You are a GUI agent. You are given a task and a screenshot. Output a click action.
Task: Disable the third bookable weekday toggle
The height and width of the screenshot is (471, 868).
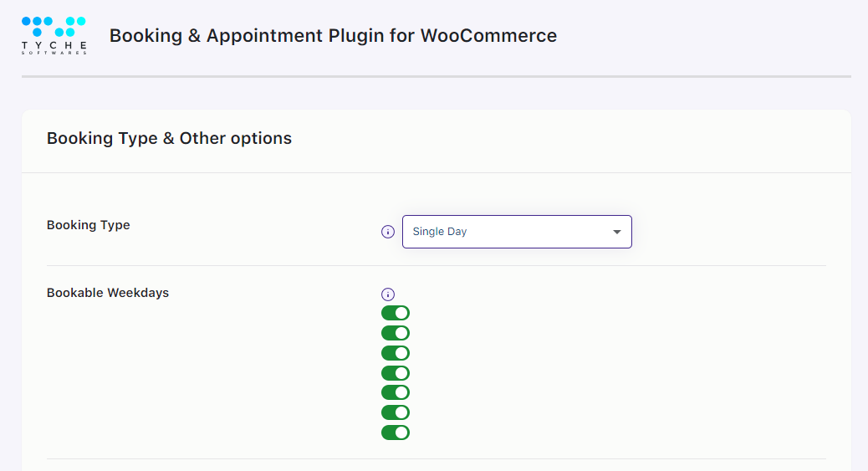(396, 353)
